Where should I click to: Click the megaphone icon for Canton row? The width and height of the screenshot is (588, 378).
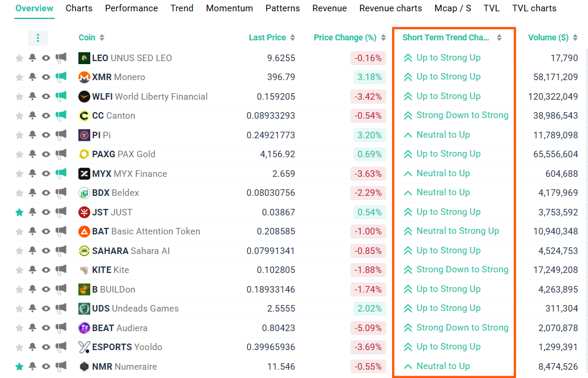61,116
